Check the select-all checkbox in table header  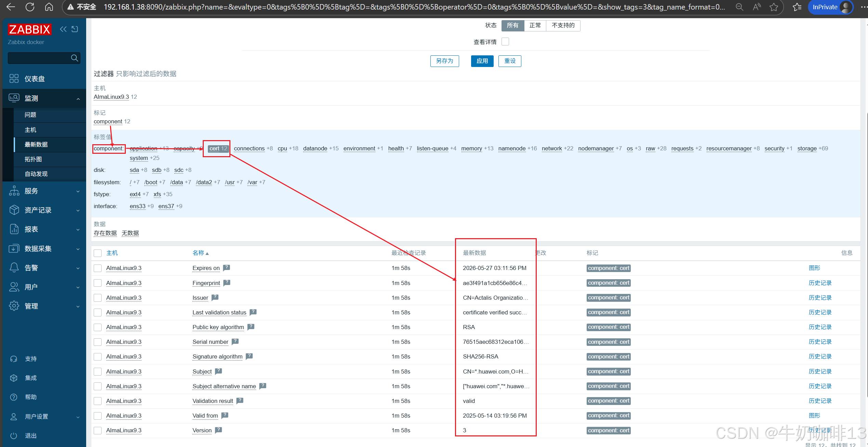[x=98, y=253]
